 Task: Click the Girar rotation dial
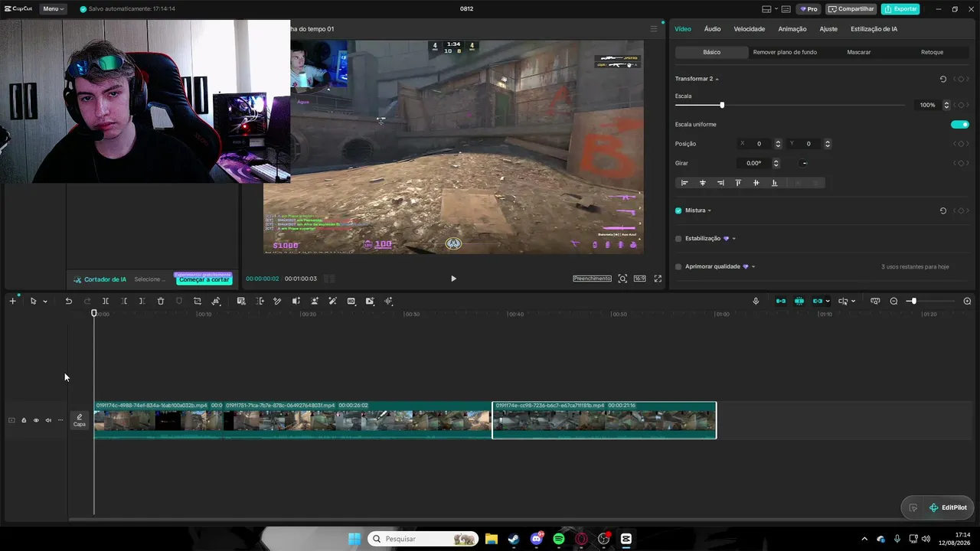pos(804,163)
